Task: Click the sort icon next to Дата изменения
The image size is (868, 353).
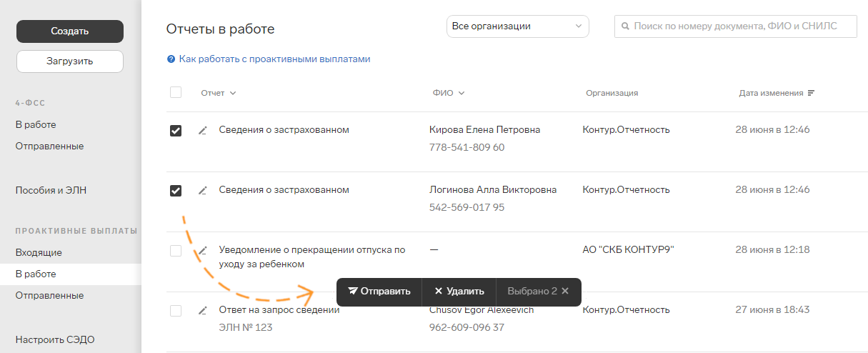Action: [x=811, y=93]
